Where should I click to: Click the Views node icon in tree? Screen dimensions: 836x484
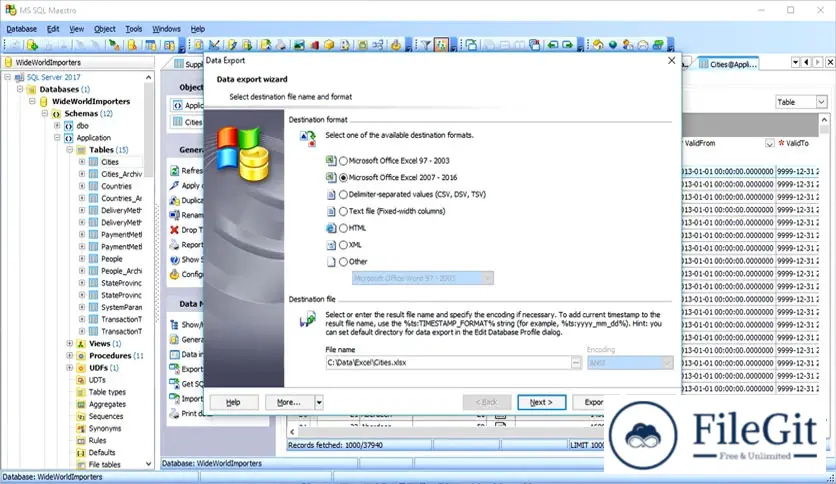81,344
